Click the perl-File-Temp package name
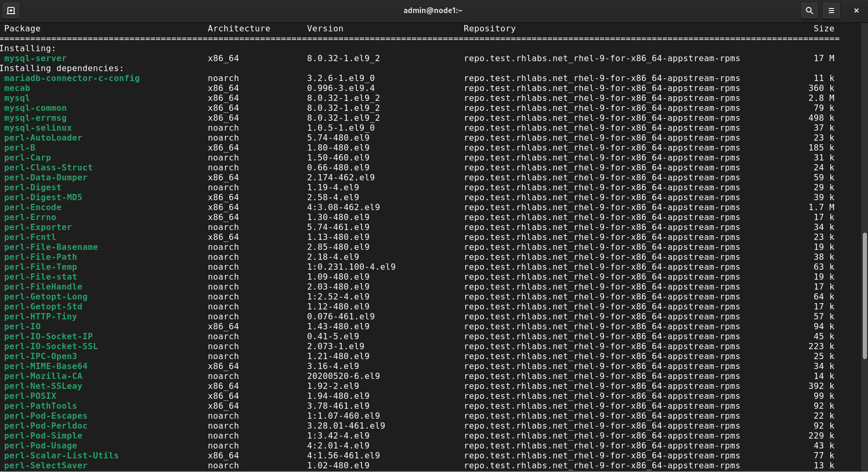This screenshot has width=868, height=472. [41, 267]
